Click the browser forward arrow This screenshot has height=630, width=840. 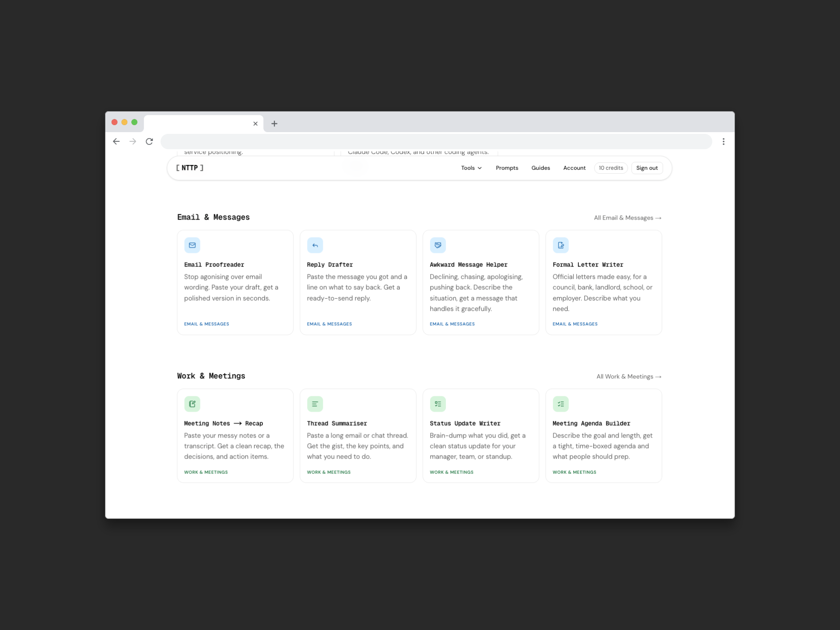click(133, 141)
